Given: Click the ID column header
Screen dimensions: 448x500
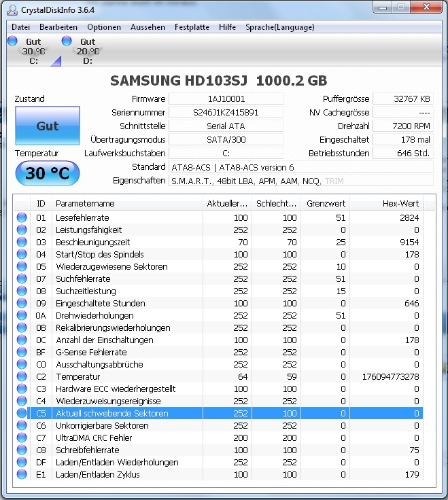Looking at the screenshot, I should click(41, 203).
